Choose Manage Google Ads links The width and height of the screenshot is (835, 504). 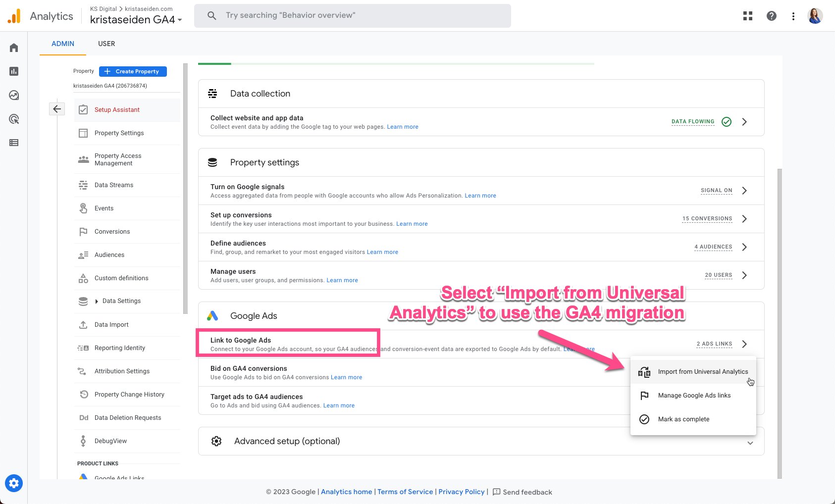pyautogui.click(x=694, y=395)
